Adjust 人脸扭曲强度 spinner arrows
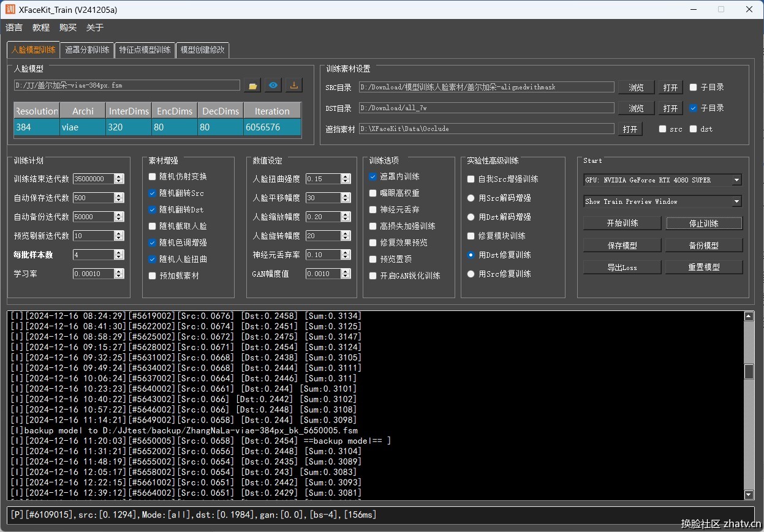 coord(346,179)
